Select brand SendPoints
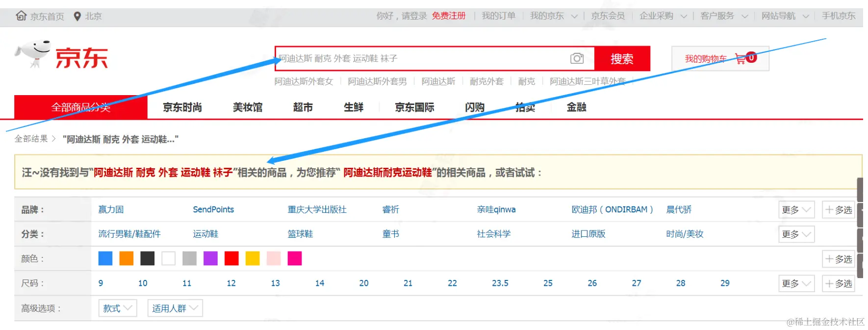This screenshot has height=330, width=868. [213, 209]
